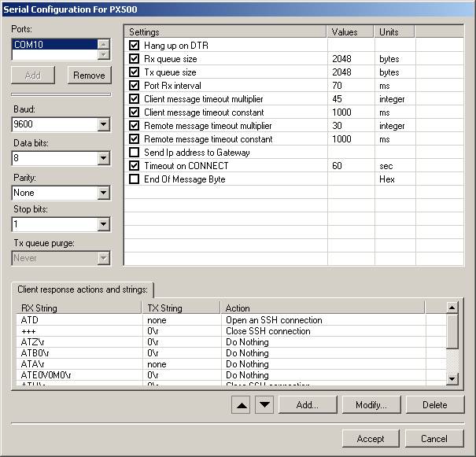Select Client response actions and strings tab
476x457 pixels.
pos(82,289)
